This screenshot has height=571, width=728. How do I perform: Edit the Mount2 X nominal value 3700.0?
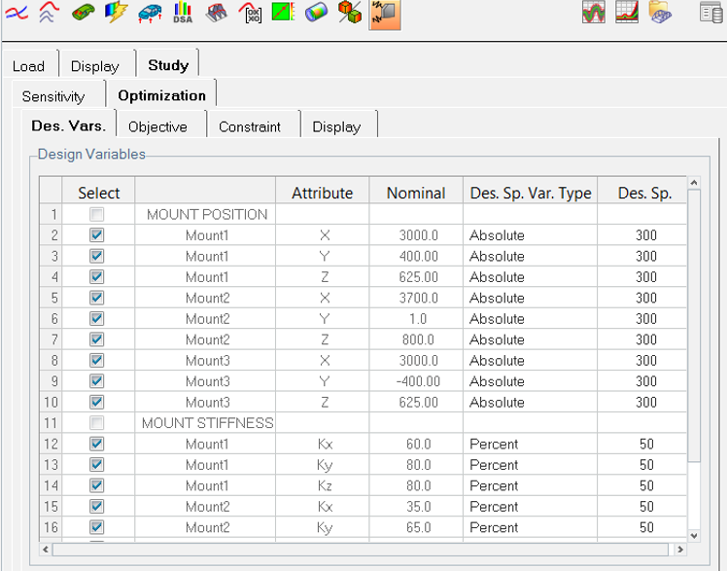(417, 298)
